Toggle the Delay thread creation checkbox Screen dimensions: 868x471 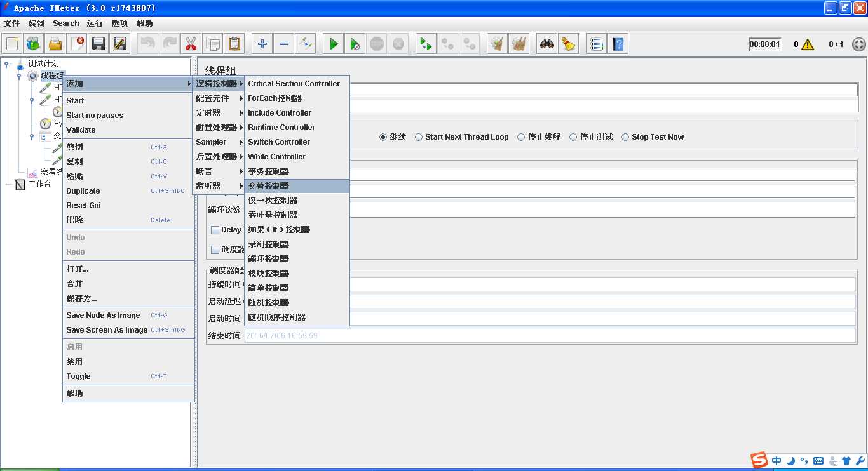coord(215,230)
